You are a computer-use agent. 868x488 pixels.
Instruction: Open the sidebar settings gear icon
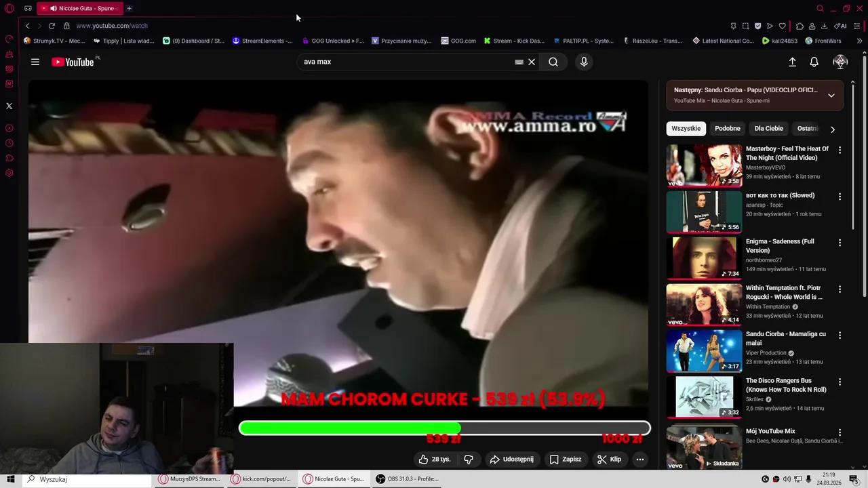point(9,173)
